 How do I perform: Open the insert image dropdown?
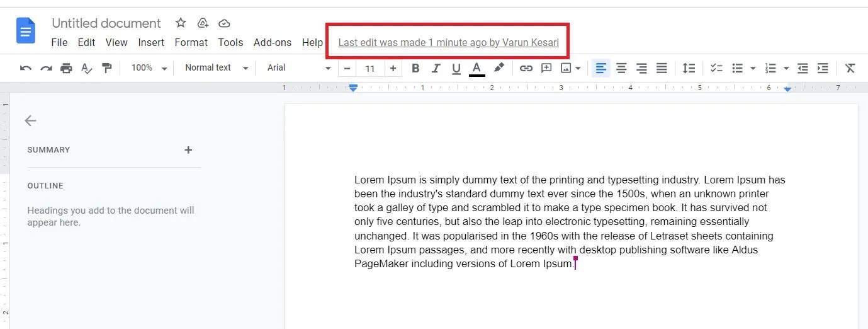pos(571,68)
